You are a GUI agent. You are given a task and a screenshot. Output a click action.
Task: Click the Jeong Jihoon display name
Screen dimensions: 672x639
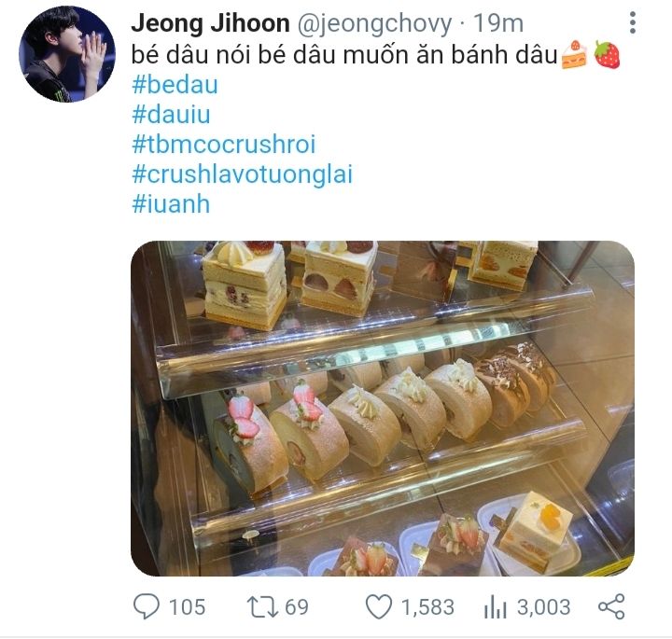[x=210, y=22]
